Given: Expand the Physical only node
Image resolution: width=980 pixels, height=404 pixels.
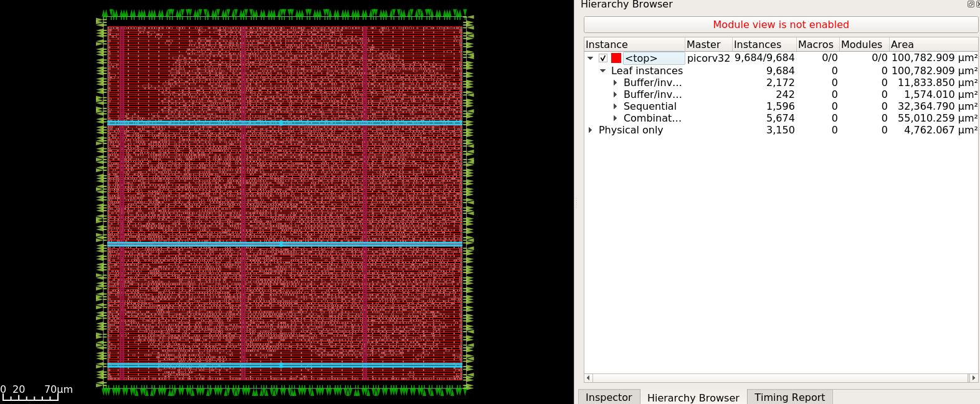Looking at the screenshot, I should pyautogui.click(x=591, y=130).
